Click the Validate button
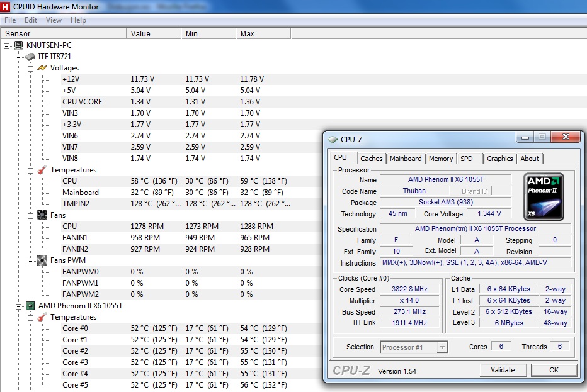This screenshot has height=392, width=587. click(503, 370)
